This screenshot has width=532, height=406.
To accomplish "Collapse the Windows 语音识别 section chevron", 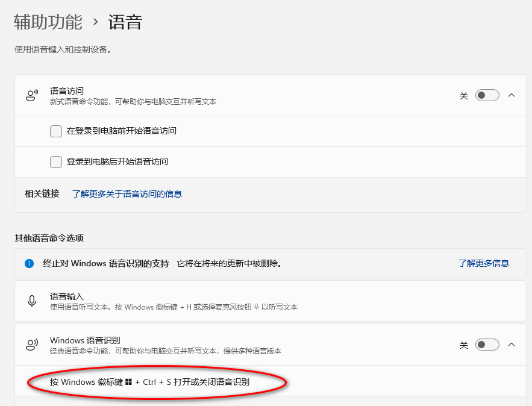I will 512,345.
